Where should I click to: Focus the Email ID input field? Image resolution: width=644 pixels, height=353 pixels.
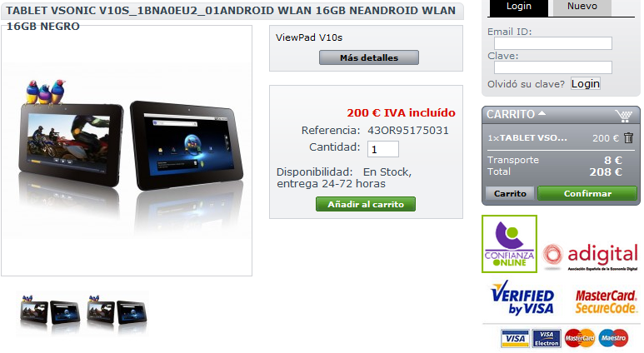[553, 43]
